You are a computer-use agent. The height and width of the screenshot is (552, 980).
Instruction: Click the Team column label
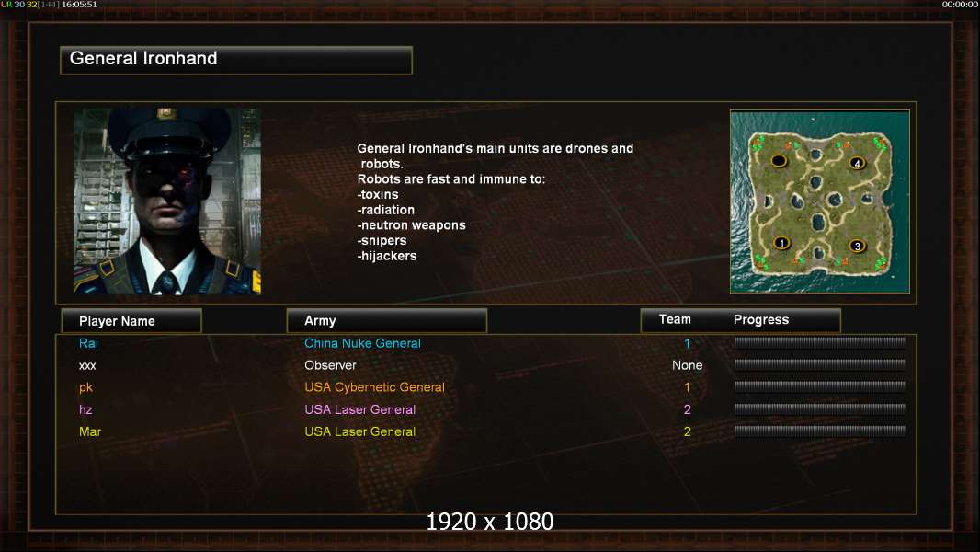pos(675,319)
